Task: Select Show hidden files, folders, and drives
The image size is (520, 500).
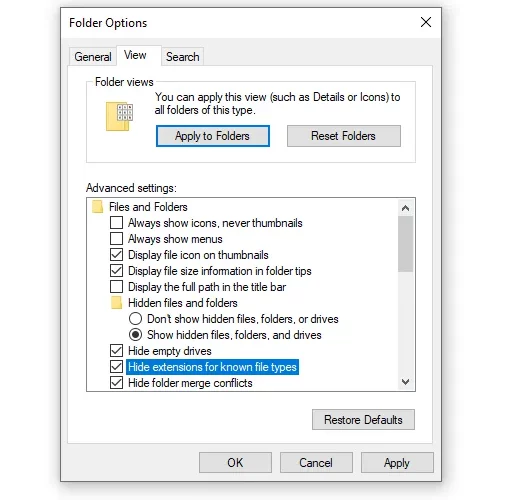Action: click(x=135, y=335)
